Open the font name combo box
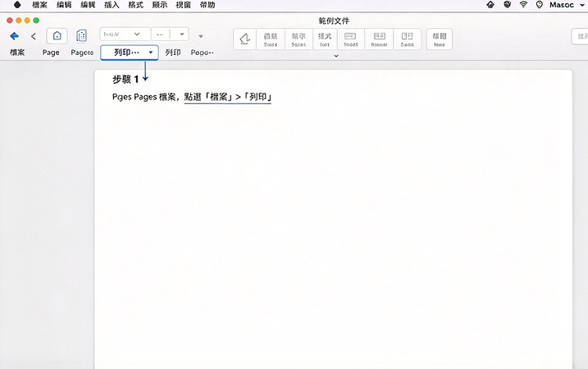The image size is (588, 369). pyautogui.click(x=125, y=34)
